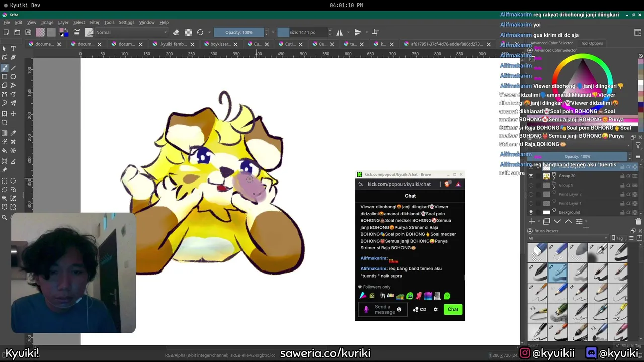Open the Tag menu in Brush Presets

click(620, 238)
